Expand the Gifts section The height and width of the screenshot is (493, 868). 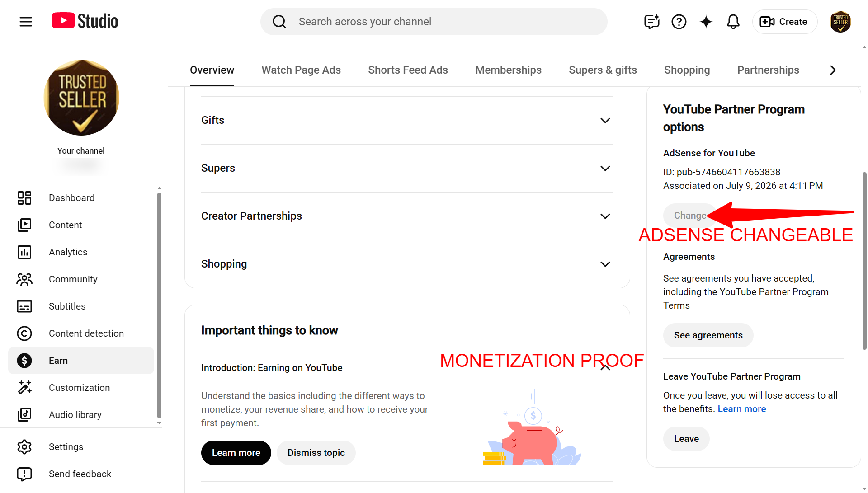[407, 120]
